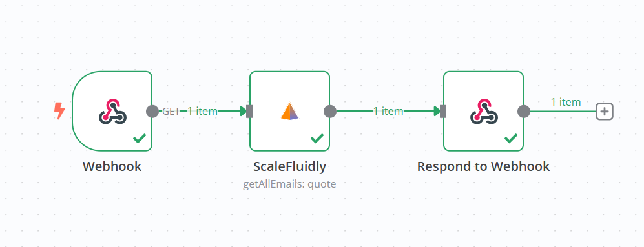Click the GET label on first connection

[x=171, y=111]
